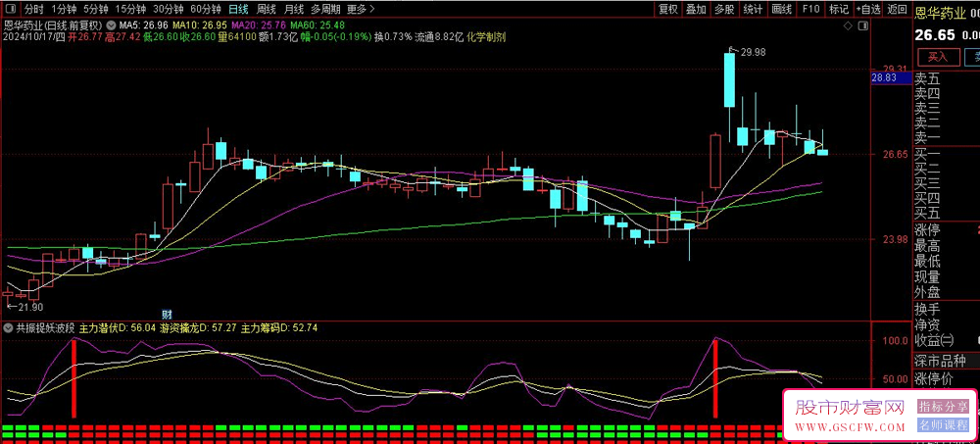Click the 主力潜伏D: 56.04 label
Image resolution: width=980 pixels, height=444 pixels.
pyautogui.click(x=117, y=327)
